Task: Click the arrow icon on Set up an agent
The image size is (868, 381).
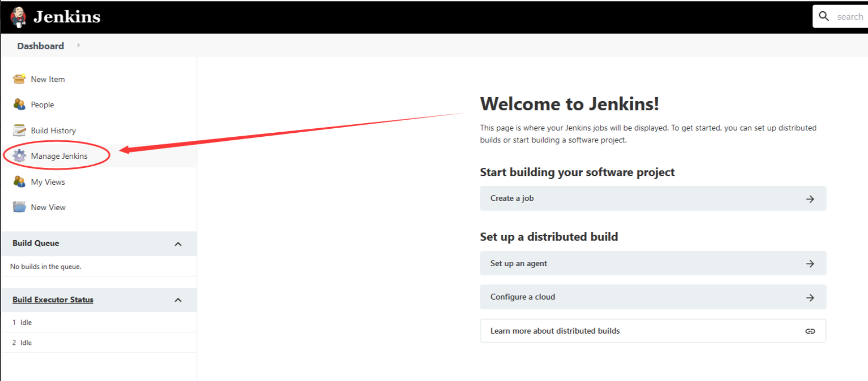Action: pos(810,263)
